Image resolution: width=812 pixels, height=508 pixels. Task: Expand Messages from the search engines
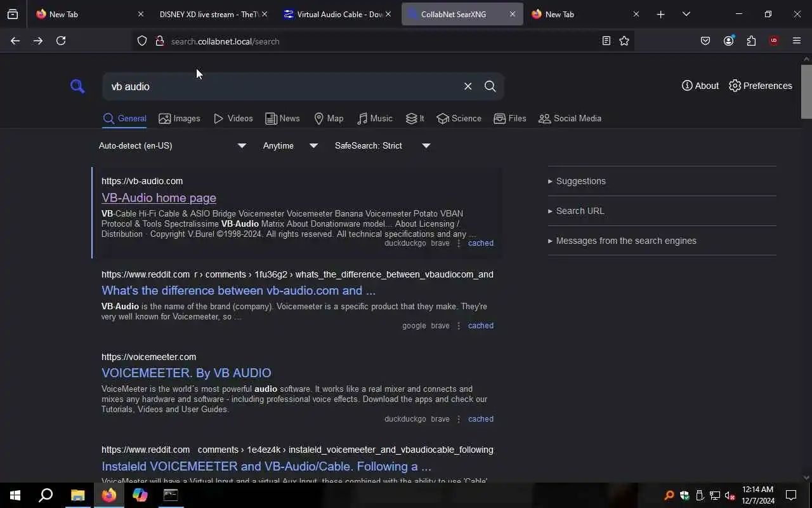click(622, 241)
